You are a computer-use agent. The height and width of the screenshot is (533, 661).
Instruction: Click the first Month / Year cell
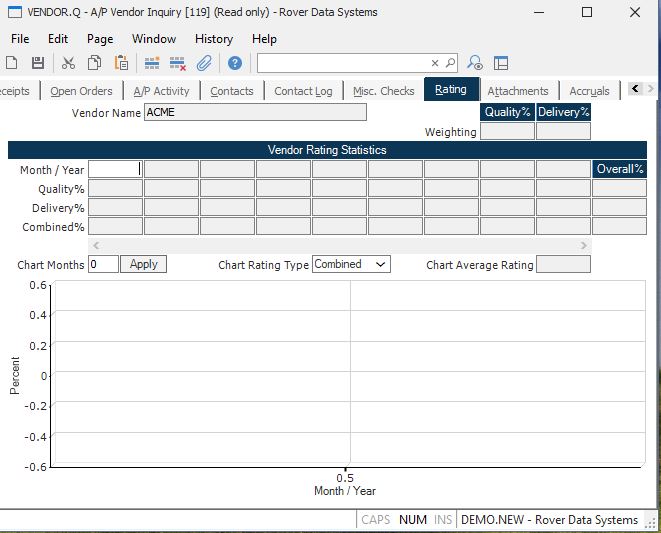click(x=115, y=169)
